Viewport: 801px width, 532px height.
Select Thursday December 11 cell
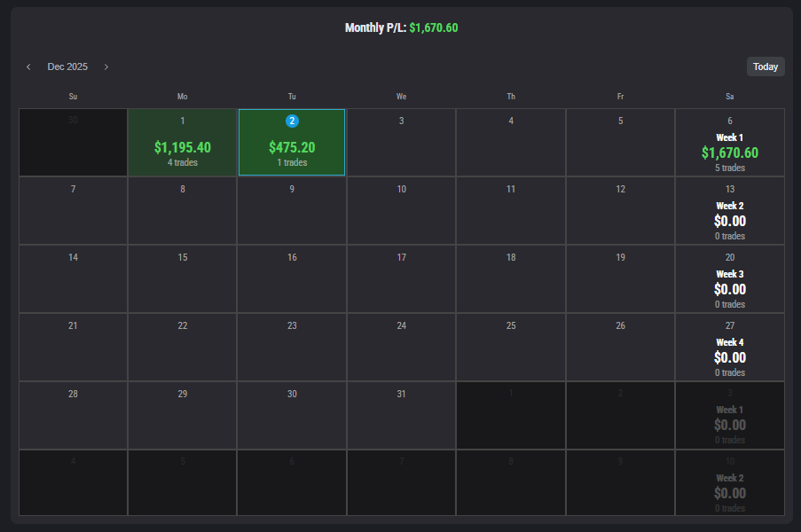click(x=510, y=211)
